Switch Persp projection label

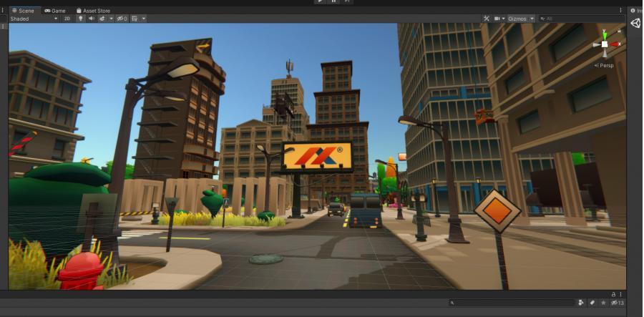pyautogui.click(x=604, y=65)
